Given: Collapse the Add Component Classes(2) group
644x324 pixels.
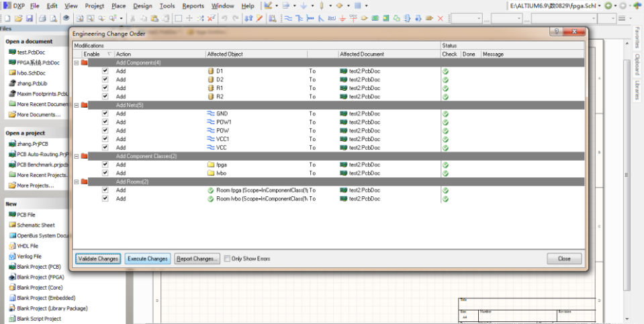Looking at the screenshot, I should pyautogui.click(x=77, y=156).
